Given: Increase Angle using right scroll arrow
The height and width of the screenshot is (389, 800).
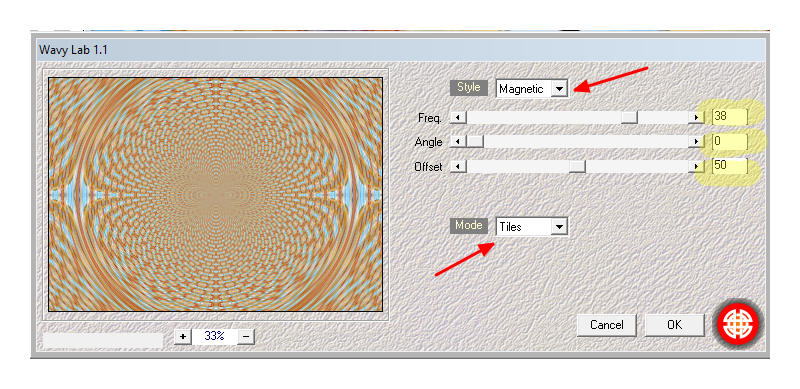Looking at the screenshot, I should [695, 141].
